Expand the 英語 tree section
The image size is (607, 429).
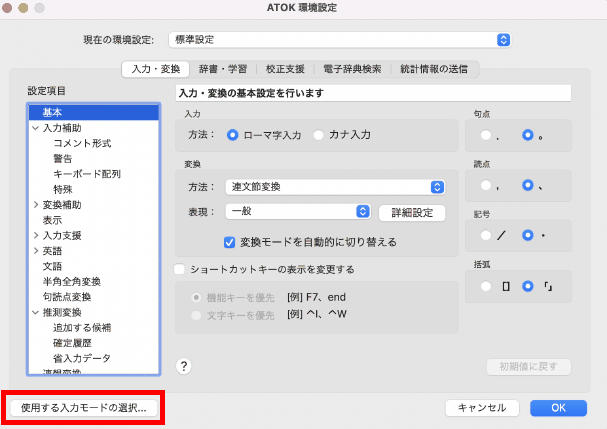(36, 251)
